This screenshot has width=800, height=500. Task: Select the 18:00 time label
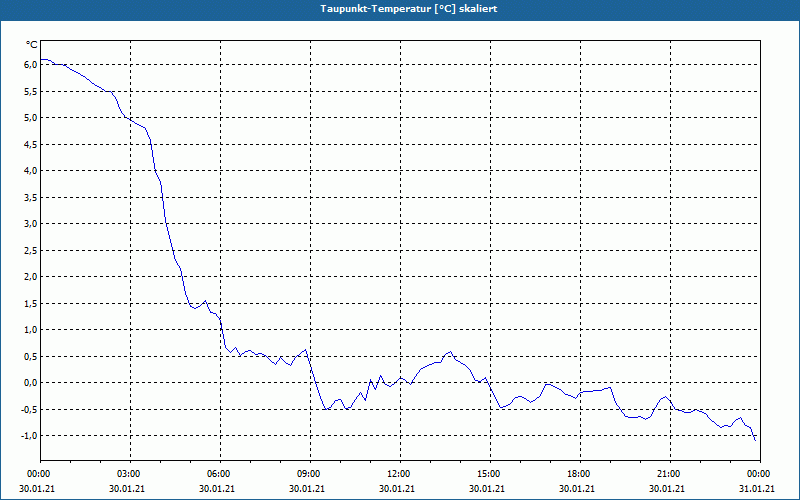pos(577,474)
